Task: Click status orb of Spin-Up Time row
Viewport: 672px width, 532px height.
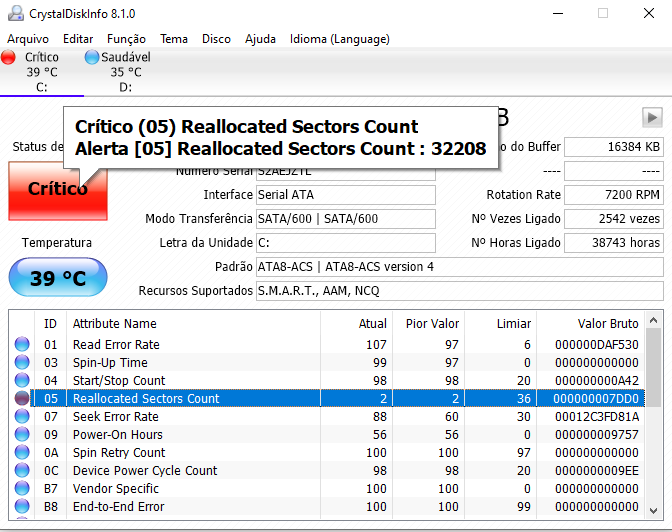Action: (22, 362)
